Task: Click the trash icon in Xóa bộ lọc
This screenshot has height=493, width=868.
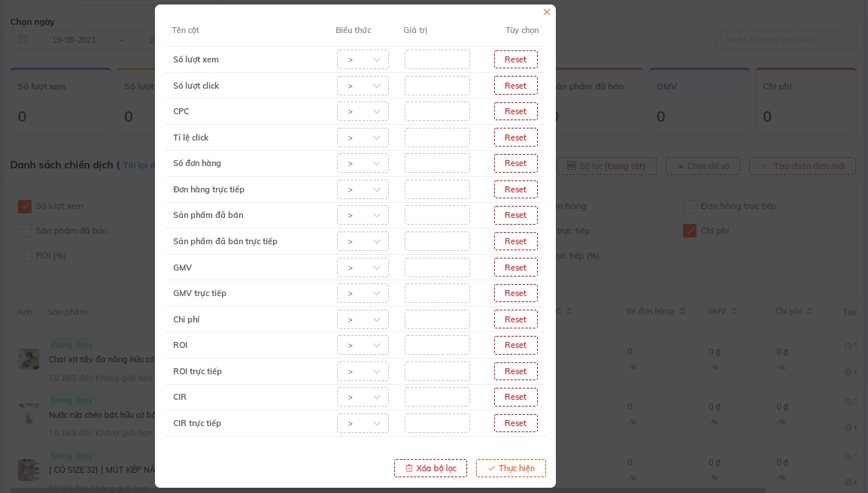Action: [x=409, y=468]
